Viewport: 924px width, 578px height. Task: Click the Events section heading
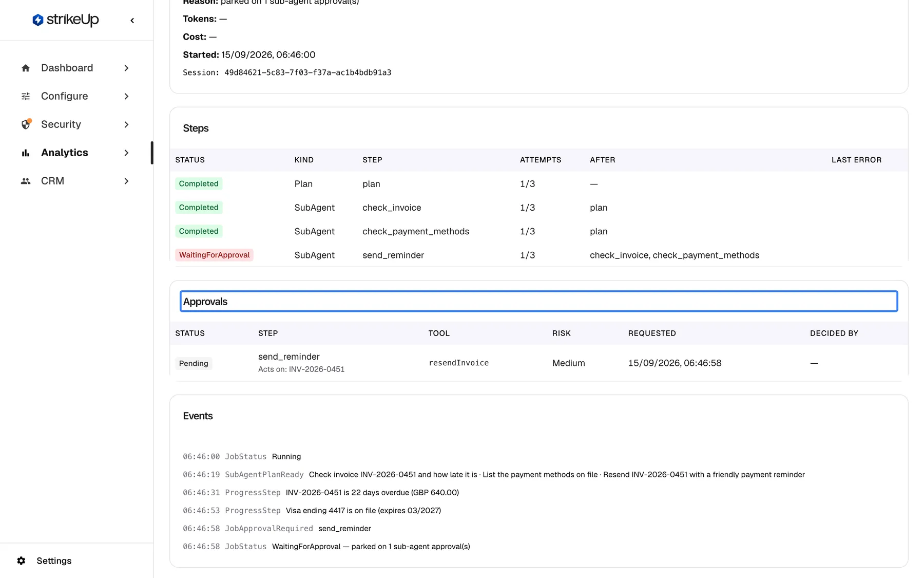tap(198, 416)
